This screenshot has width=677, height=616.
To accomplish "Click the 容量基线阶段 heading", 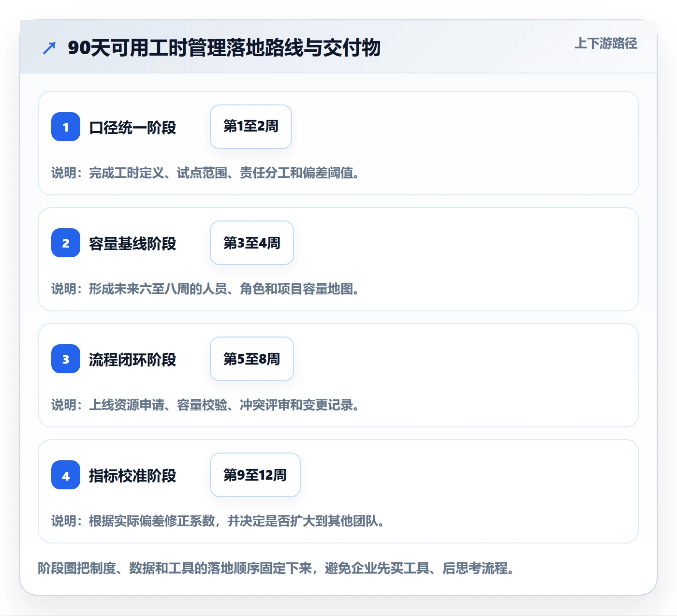I will (132, 244).
